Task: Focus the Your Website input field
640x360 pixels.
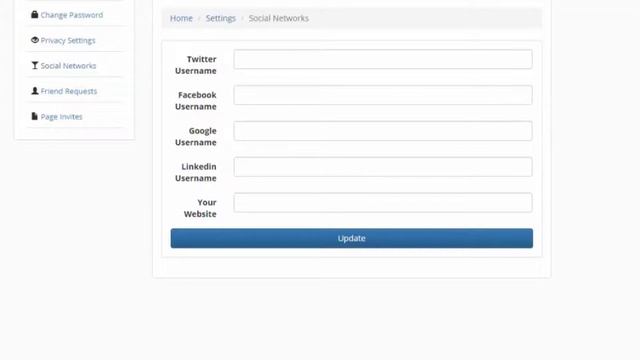Action: coord(383,203)
